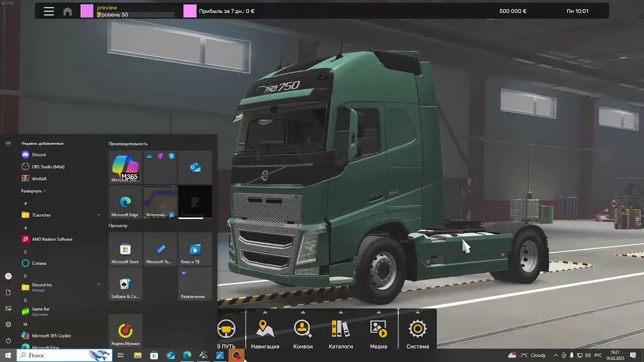The width and height of the screenshot is (644, 362).
Task: Expand recently added with Развернуть
Action: point(34,191)
